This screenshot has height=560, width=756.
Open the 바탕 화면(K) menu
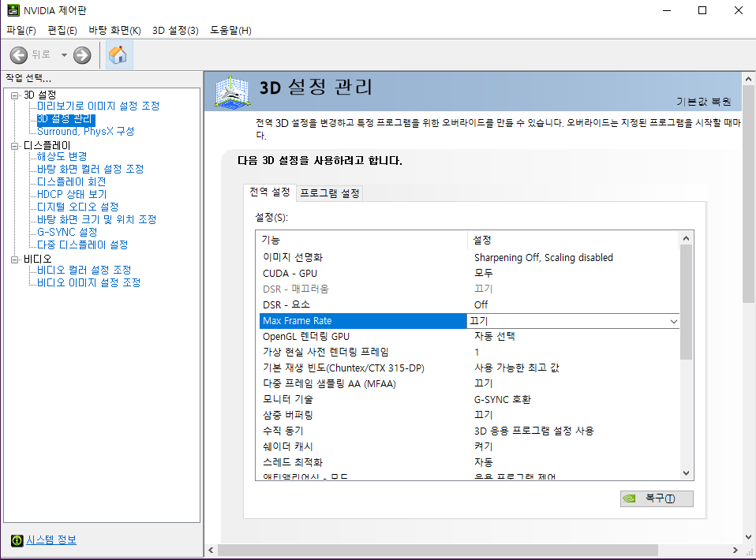(x=114, y=30)
